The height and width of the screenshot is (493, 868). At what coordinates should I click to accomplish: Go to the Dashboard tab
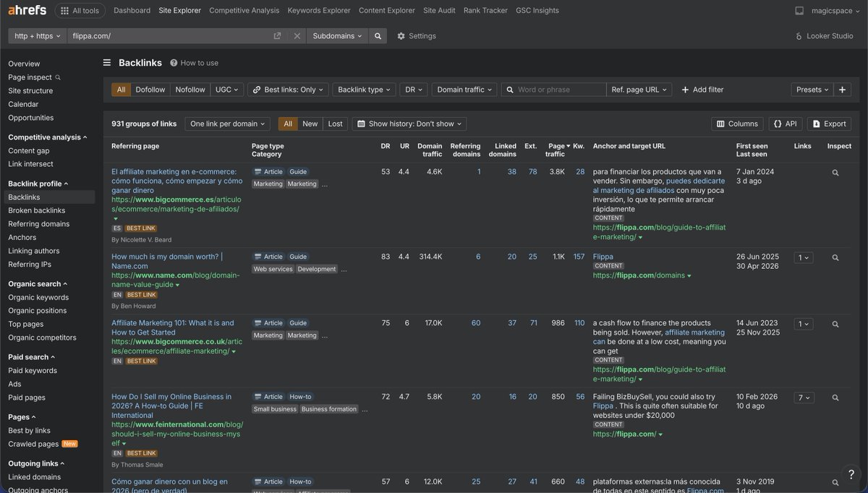click(x=132, y=11)
